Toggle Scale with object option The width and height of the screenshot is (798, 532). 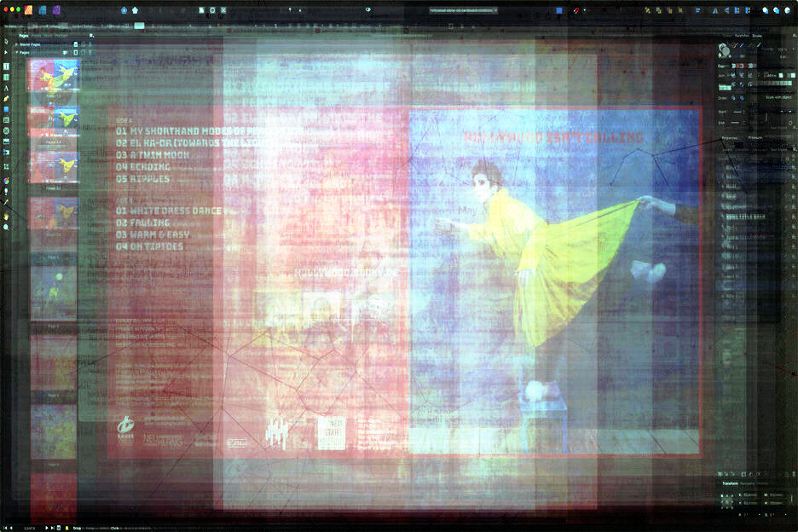tap(778, 97)
